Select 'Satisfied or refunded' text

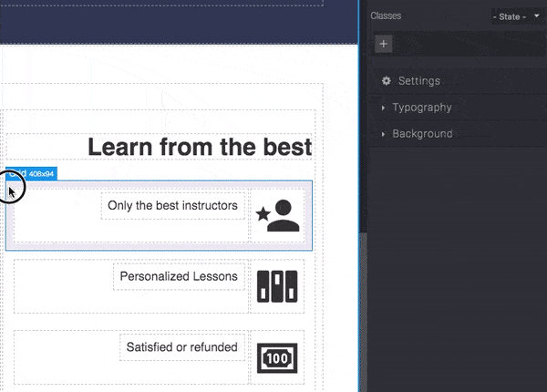(181, 347)
